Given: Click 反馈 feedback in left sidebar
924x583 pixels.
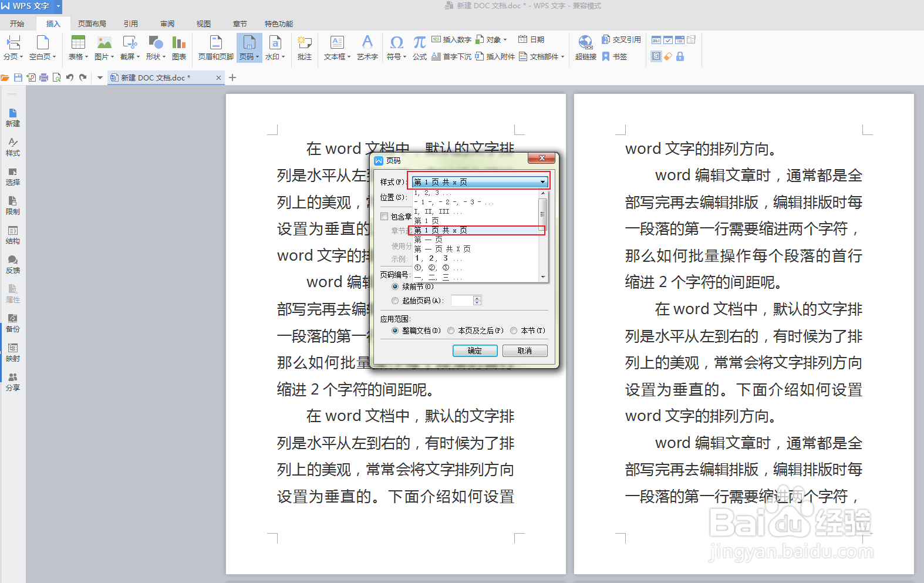Looking at the screenshot, I should coord(13,264).
